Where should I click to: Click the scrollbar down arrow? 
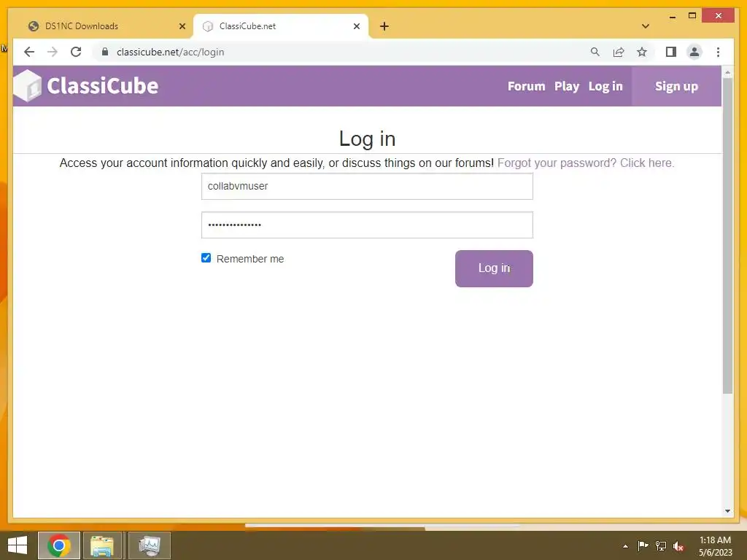[x=727, y=511]
